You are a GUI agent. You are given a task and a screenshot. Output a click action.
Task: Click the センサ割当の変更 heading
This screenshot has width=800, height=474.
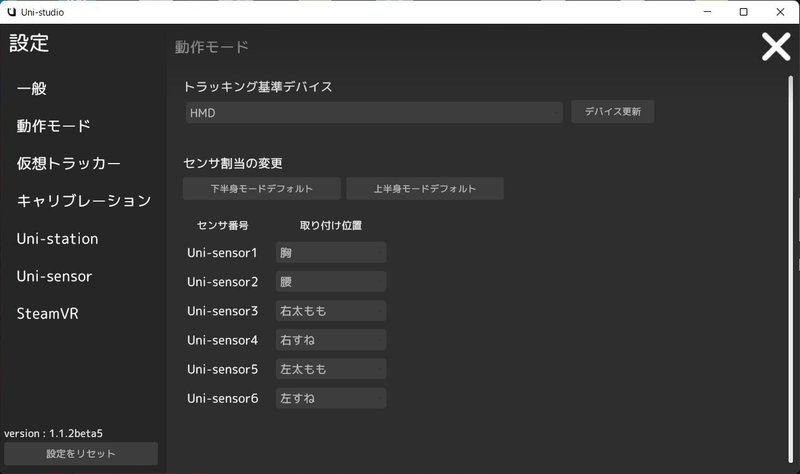(233, 163)
